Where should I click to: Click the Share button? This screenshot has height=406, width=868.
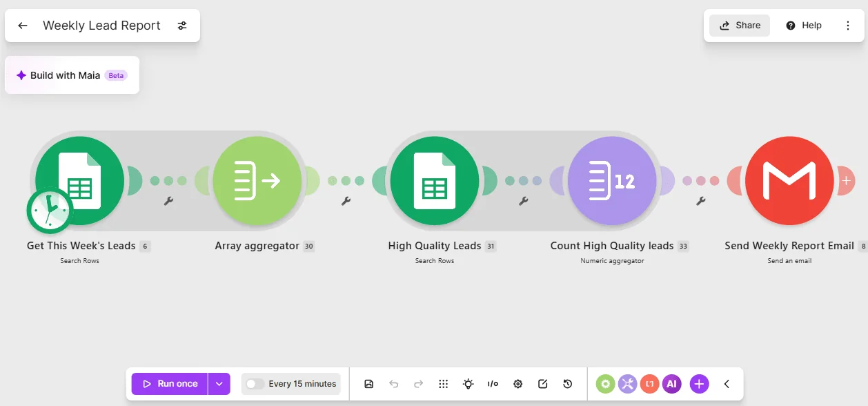coord(740,26)
